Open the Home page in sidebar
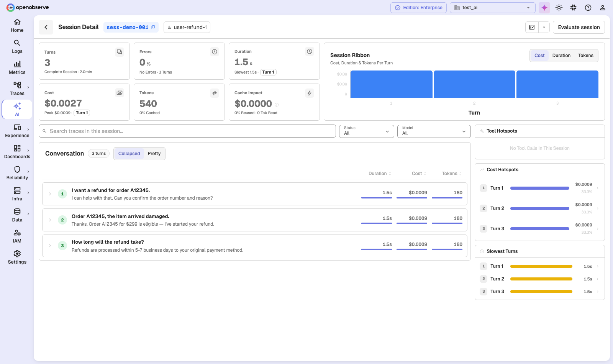 [17, 26]
